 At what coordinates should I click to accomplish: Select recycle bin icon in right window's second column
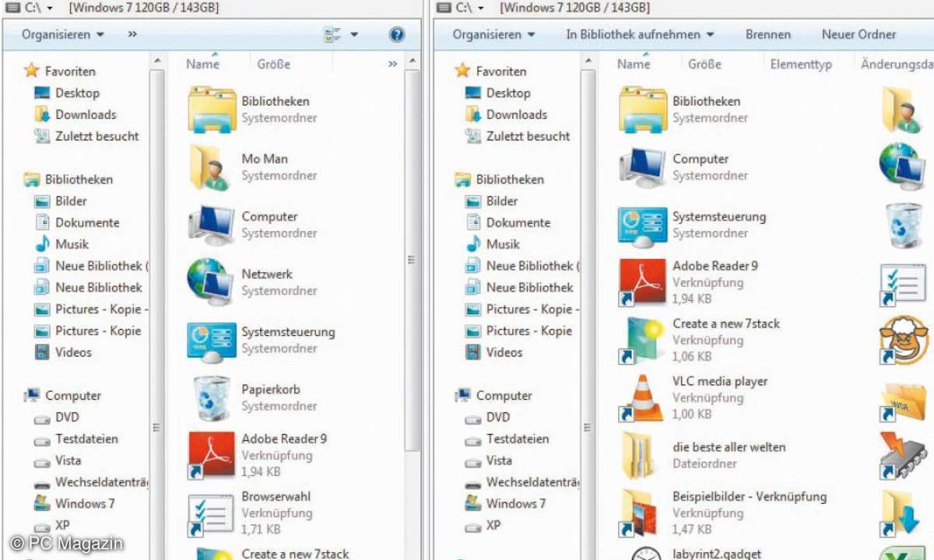(x=904, y=226)
